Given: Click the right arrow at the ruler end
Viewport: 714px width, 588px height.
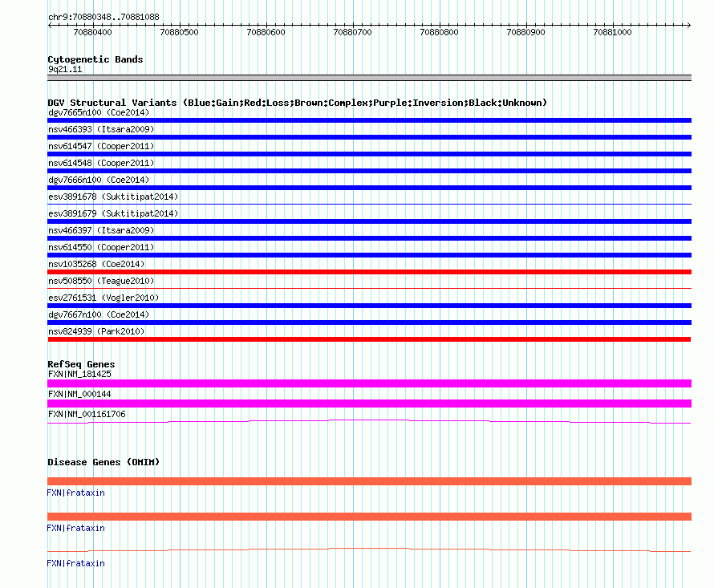Looking at the screenshot, I should (688, 26).
